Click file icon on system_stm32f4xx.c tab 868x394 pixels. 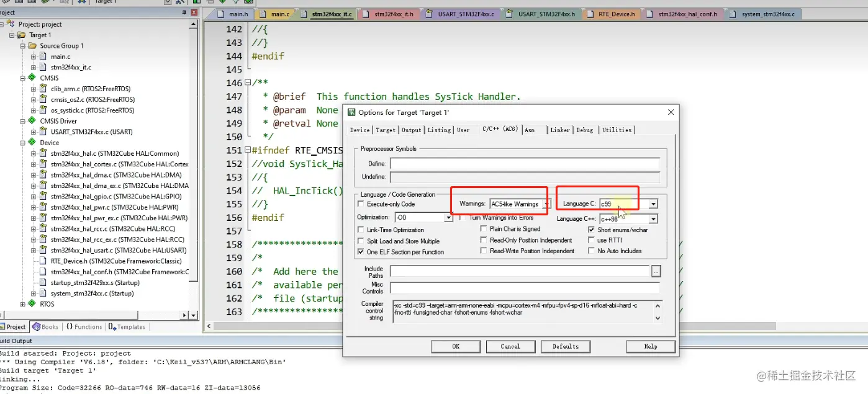pyautogui.click(x=734, y=14)
